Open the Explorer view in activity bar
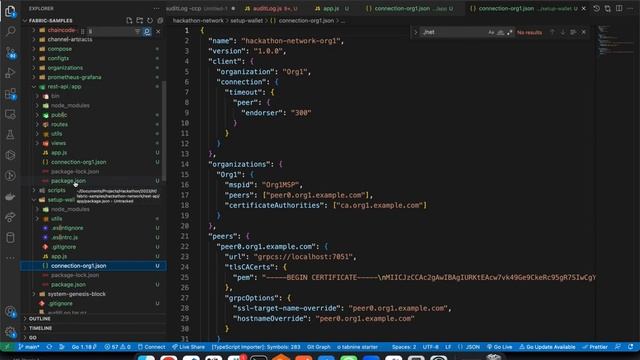The width and height of the screenshot is (640, 360). pyautogui.click(x=10, y=11)
